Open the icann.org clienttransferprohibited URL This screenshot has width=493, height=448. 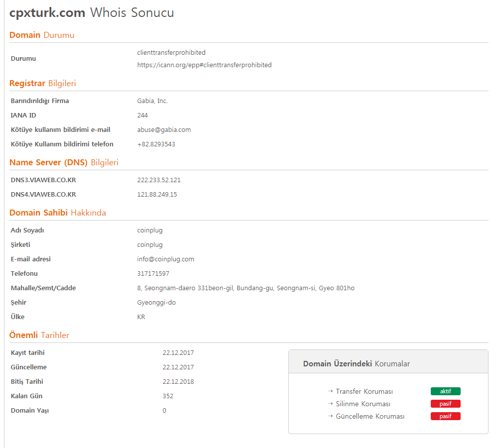(204, 65)
